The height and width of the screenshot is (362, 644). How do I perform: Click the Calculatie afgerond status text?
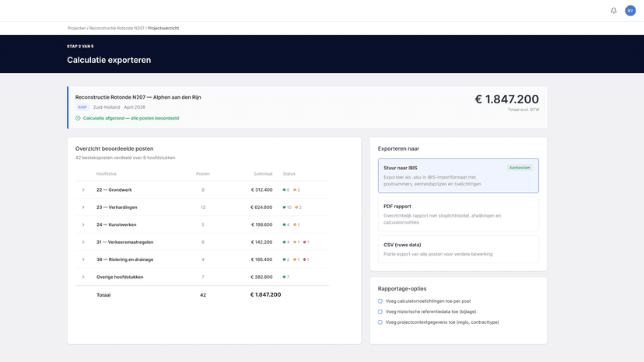click(x=131, y=118)
